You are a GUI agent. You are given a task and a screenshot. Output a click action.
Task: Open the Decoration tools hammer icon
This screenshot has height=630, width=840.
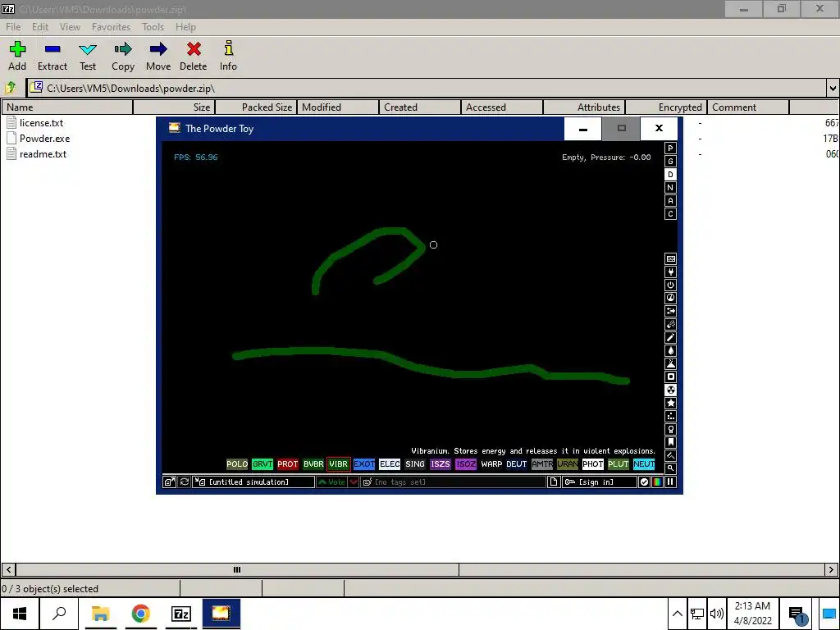[670, 456]
